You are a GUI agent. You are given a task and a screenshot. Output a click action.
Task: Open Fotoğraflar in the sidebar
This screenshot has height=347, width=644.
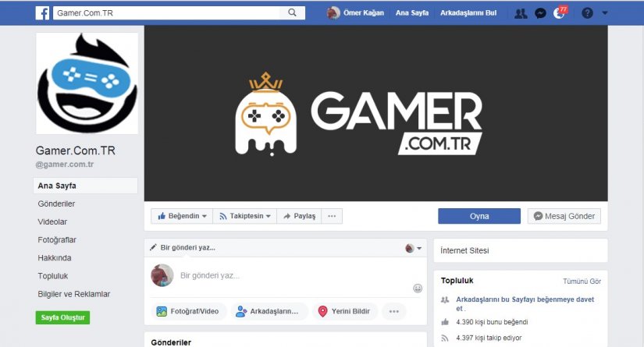click(57, 239)
